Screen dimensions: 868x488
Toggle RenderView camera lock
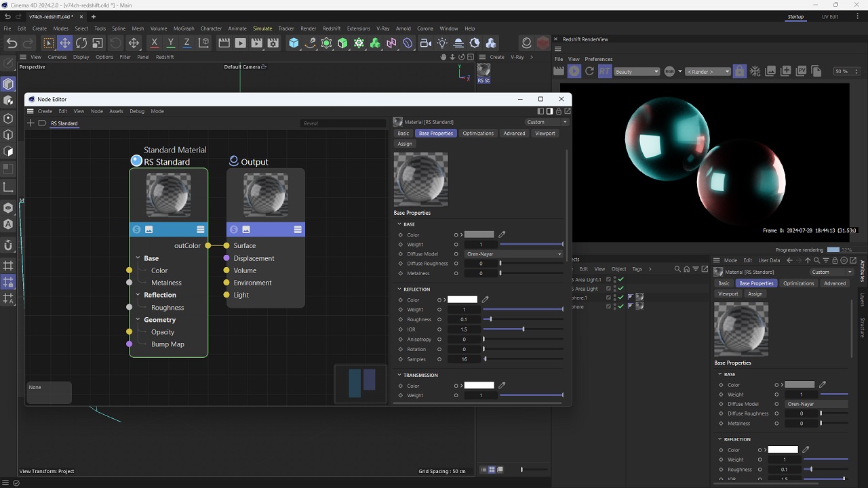coord(739,71)
